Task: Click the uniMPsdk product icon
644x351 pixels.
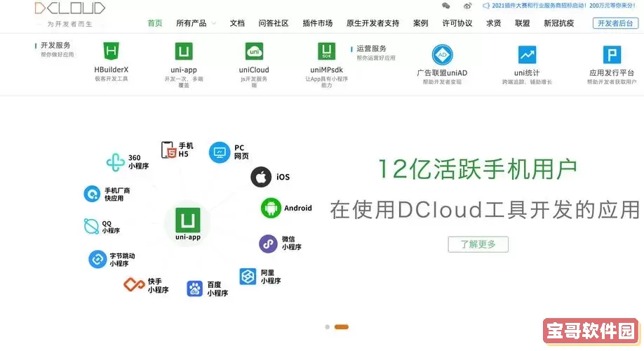Action: coord(326,51)
